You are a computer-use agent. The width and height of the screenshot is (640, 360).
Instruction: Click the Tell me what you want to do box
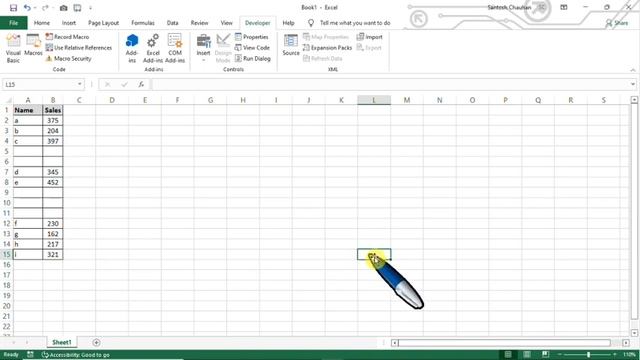[x=355, y=23]
